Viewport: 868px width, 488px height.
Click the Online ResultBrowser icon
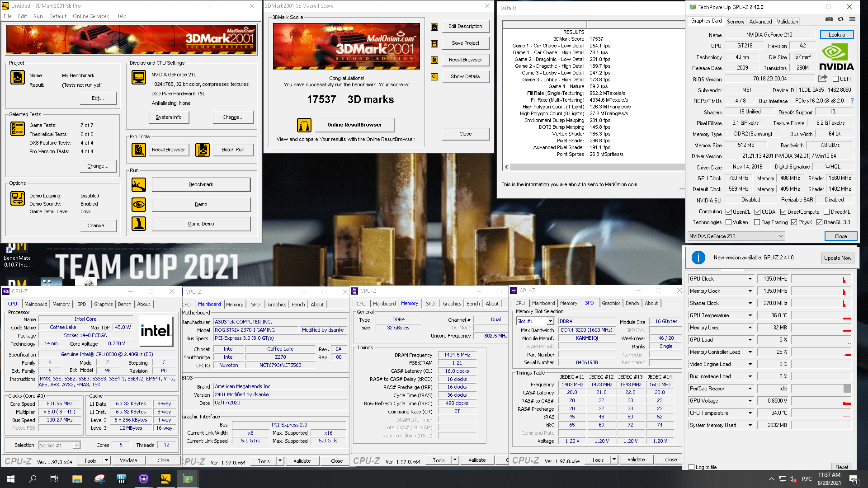tap(304, 125)
